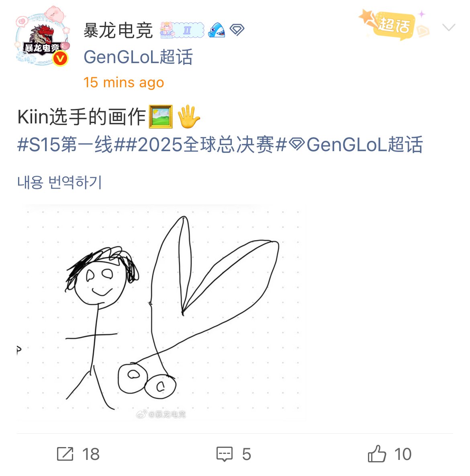This screenshot has width=470, height=476.
Task: Open the 超话 sticker badge
Action: 394,24
